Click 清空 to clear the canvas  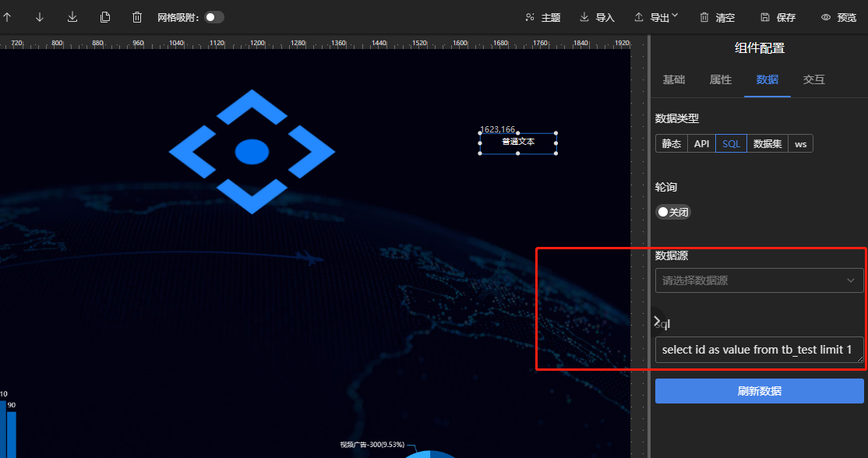717,17
